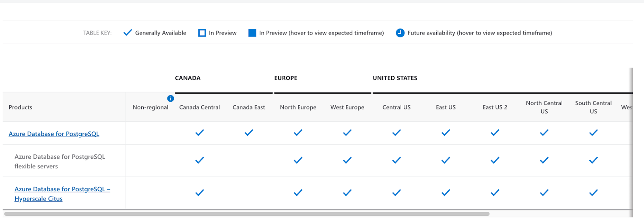Click Hyperscale Citus checkmark under Canada Central
The height and width of the screenshot is (223, 644).
click(200, 193)
